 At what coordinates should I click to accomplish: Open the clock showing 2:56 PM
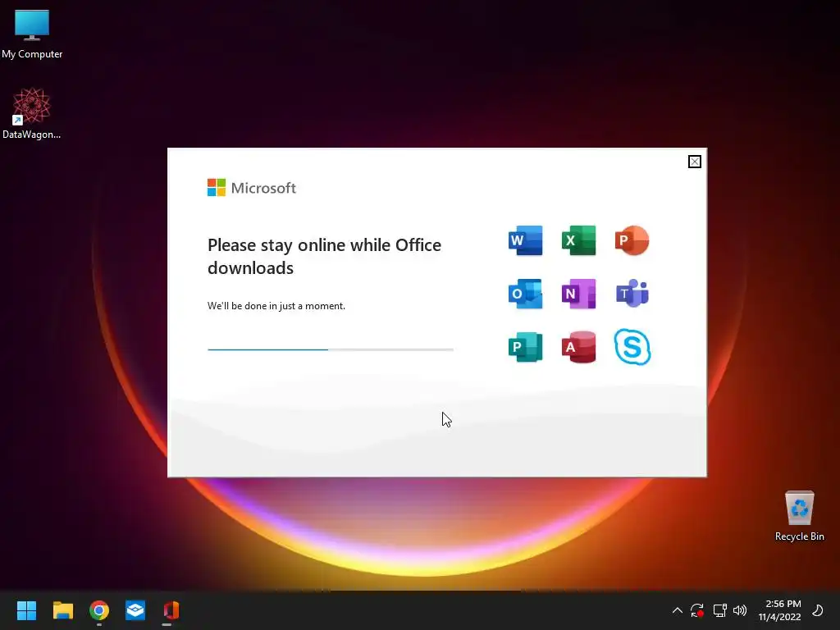(779, 610)
